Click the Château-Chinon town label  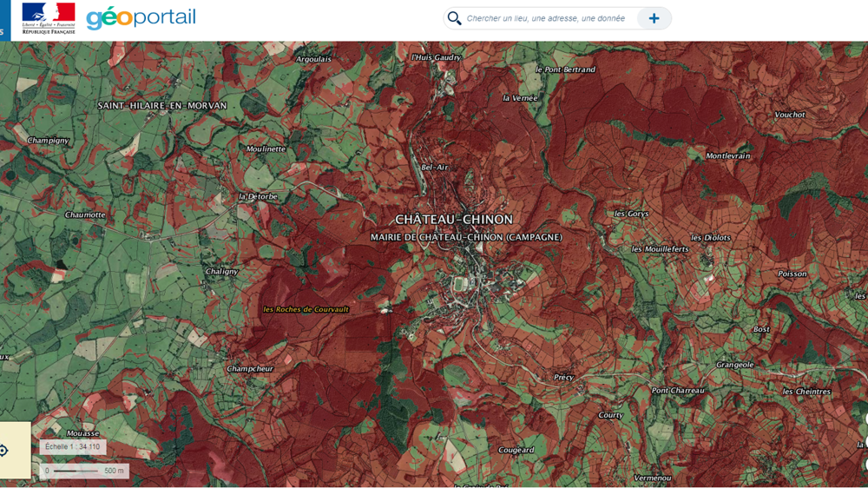454,220
